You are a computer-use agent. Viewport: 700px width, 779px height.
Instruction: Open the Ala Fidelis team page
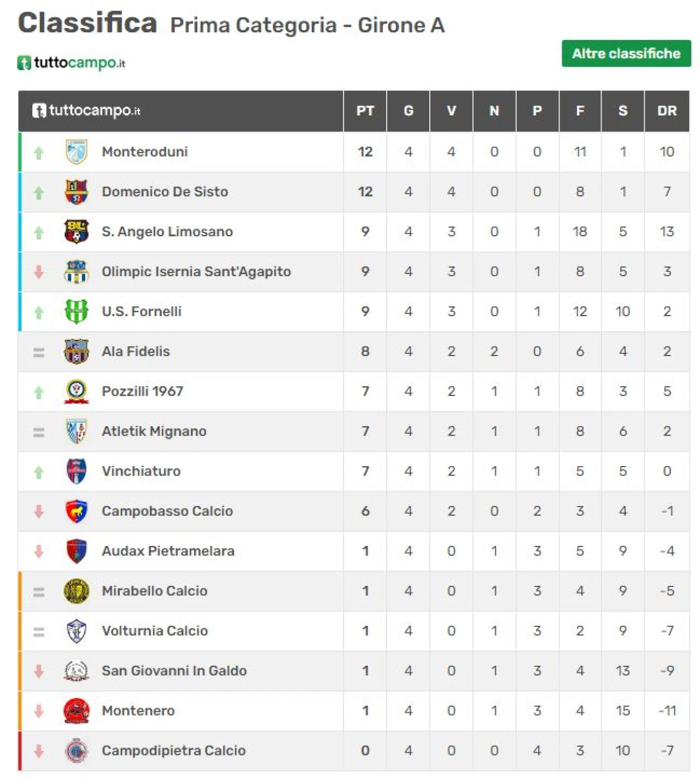[136, 351]
